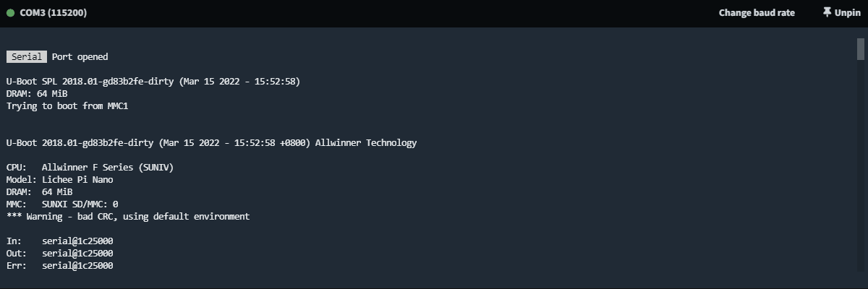Click the "Out: serial@1c25000" line

pyautogui.click(x=59, y=254)
